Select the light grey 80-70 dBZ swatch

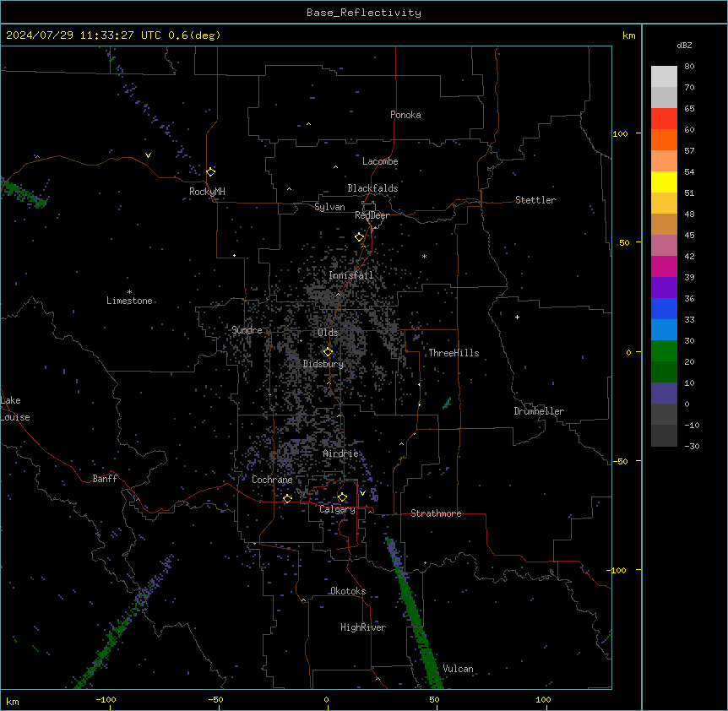(x=664, y=76)
